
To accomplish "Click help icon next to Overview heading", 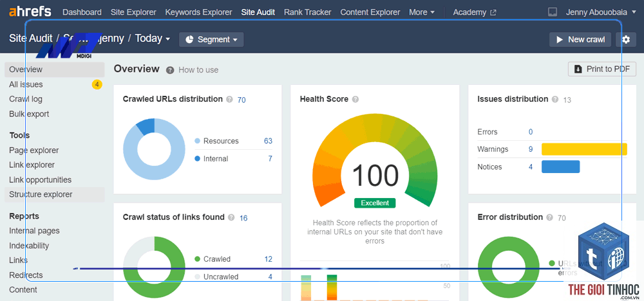I will click(x=170, y=70).
